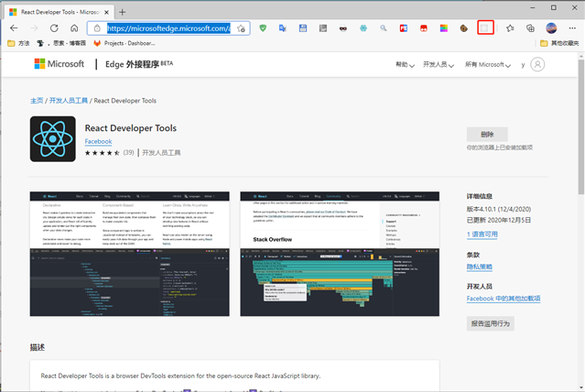
Task: Click the 版本4.10.1 (12/4/2020) text
Action: pos(499,209)
